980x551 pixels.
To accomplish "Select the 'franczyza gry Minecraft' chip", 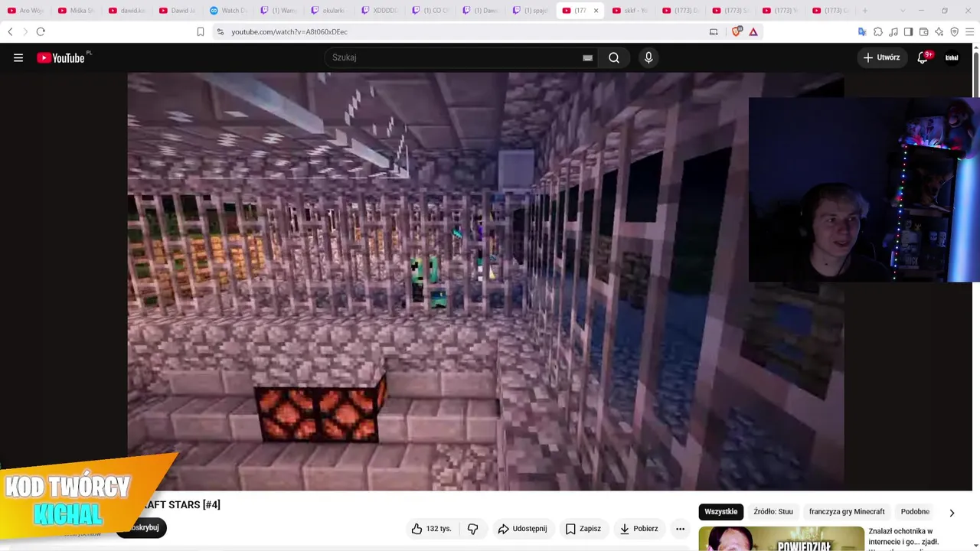I will (x=847, y=512).
